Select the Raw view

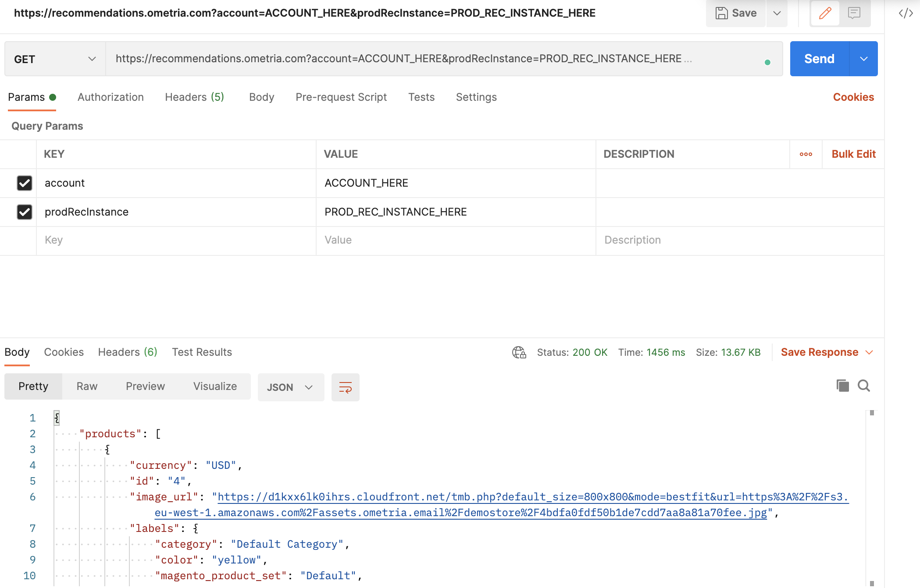pos(87,386)
